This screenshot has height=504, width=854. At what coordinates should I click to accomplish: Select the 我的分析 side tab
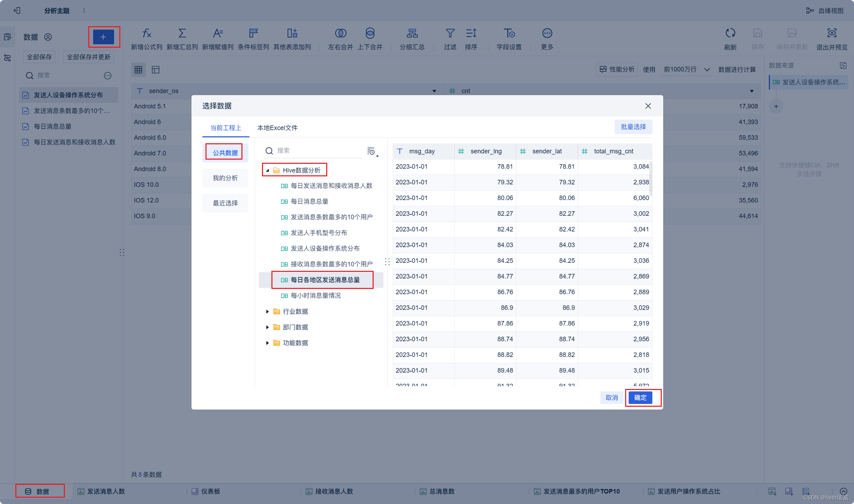point(225,178)
